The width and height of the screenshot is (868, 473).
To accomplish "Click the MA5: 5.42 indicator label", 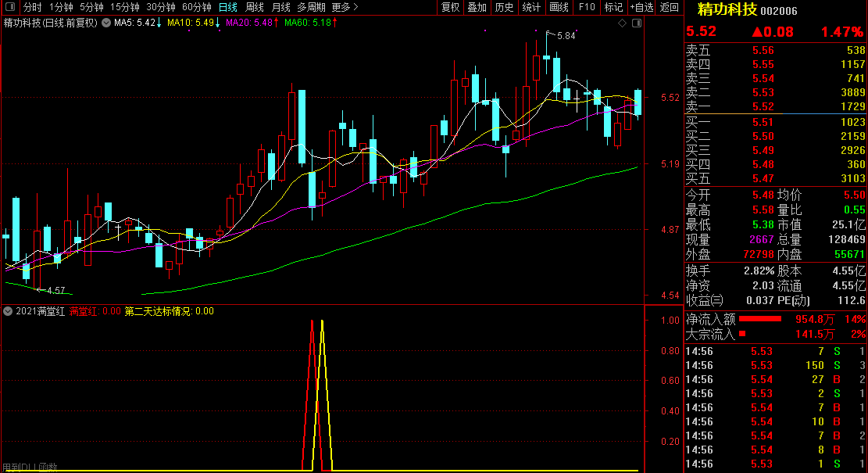I will (x=138, y=23).
